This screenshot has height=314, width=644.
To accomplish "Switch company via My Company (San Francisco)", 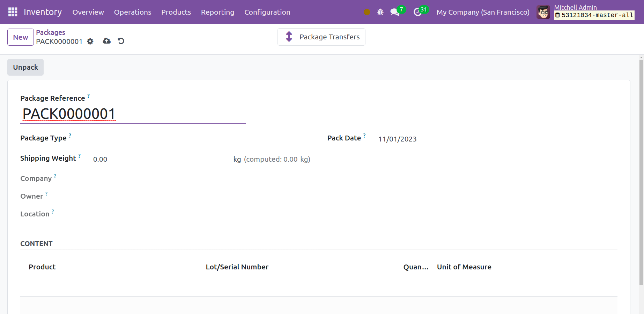I will tap(483, 12).
